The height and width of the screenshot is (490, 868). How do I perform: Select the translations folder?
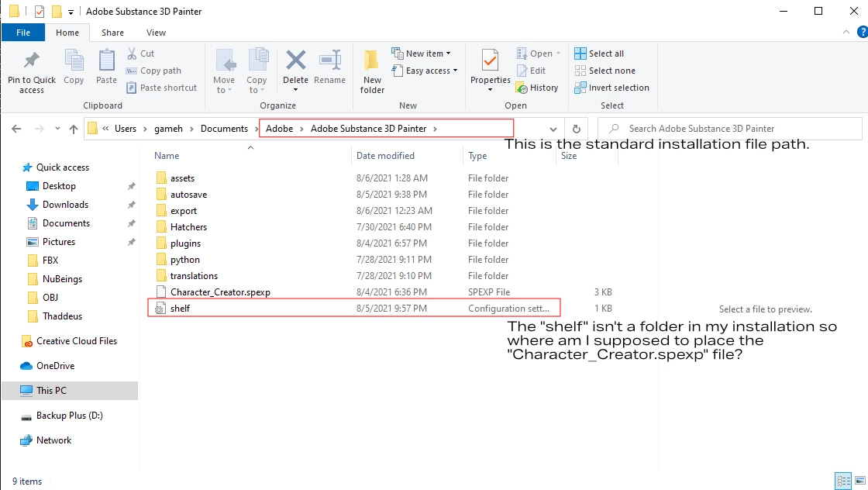point(194,276)
